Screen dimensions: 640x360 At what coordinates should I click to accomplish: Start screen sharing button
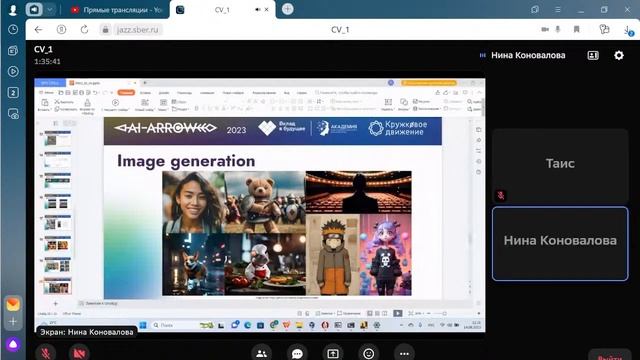point(333,353)
